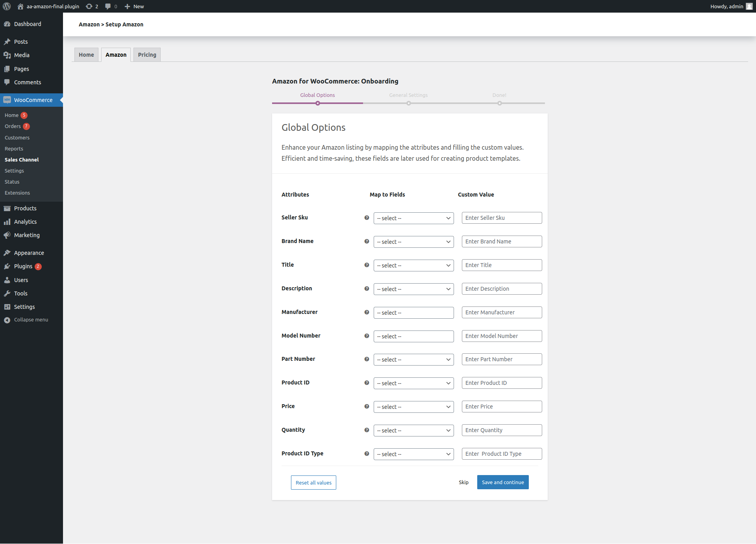Click the help icon for Seller Sku
This screenshot has height=544, width=756.
pyautogui.click(x=367, y=218)
